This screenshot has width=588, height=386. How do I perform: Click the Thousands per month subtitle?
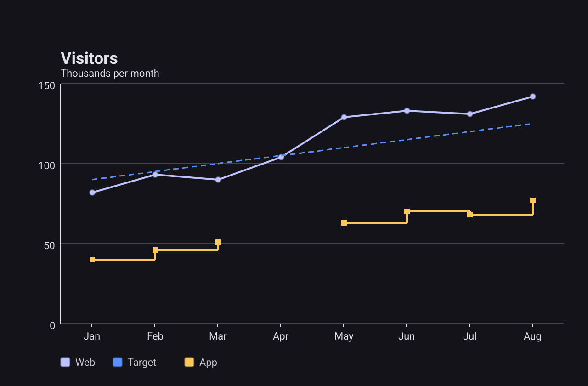tap(110, 73)
